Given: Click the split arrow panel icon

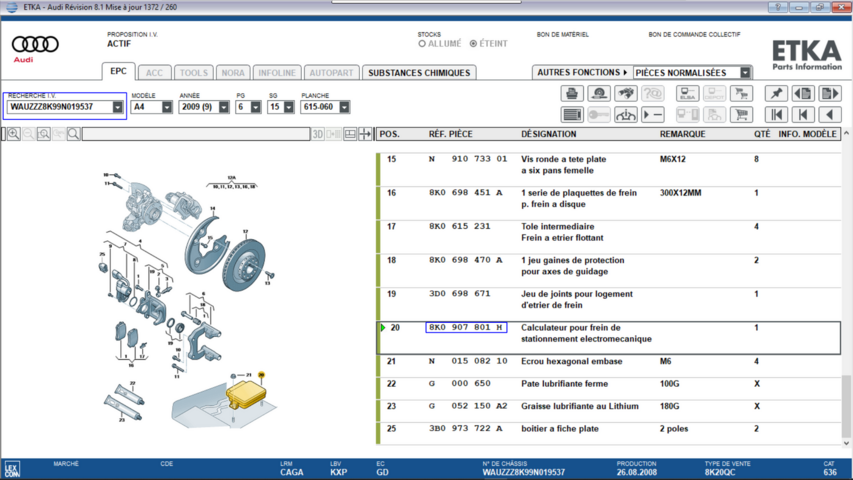Looking at the screenshot, I should 364,134.
